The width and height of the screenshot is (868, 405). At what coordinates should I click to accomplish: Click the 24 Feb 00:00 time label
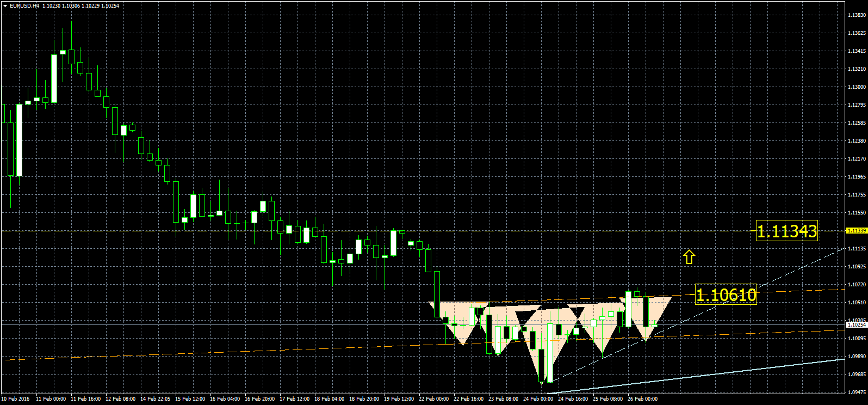point(538,399)
